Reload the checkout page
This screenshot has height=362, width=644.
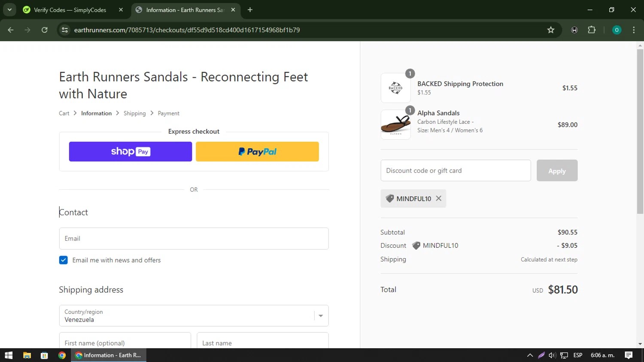click(x=45, y=30)
